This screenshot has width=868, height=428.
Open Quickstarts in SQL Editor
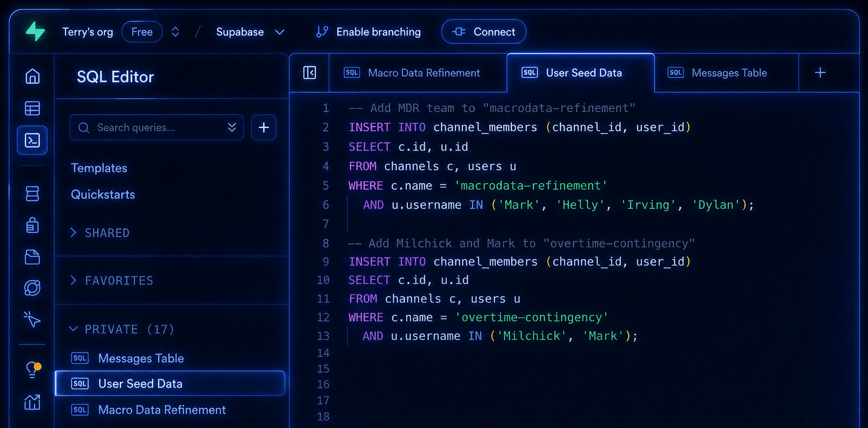[103, 195]
